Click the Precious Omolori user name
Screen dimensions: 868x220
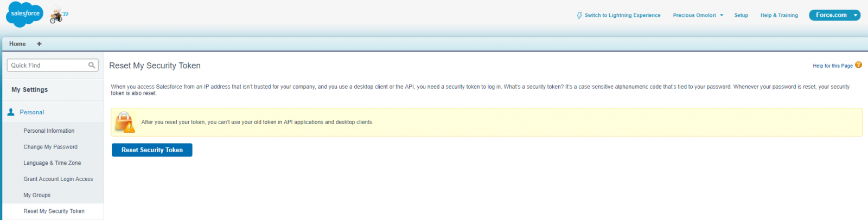click(x=694, y=15)
